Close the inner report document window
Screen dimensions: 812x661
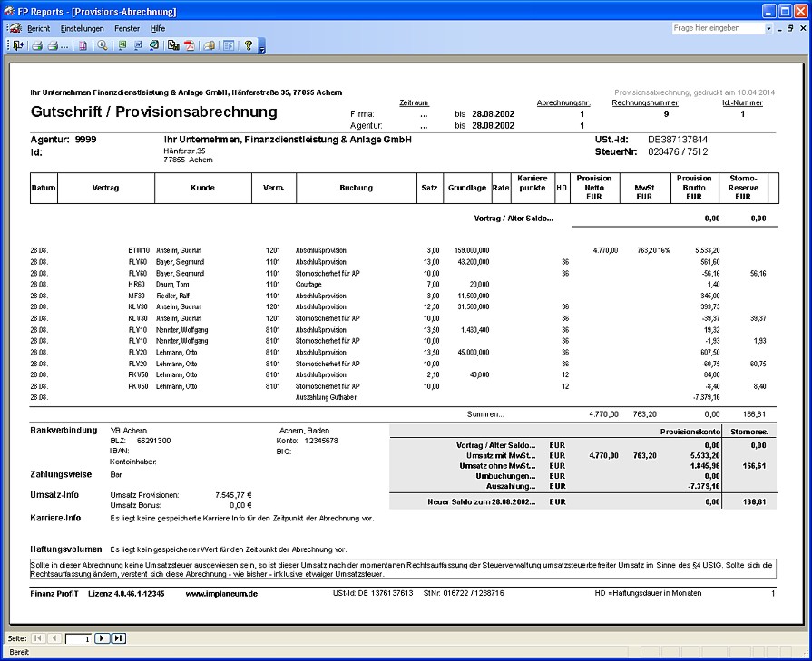pos(803,28)
